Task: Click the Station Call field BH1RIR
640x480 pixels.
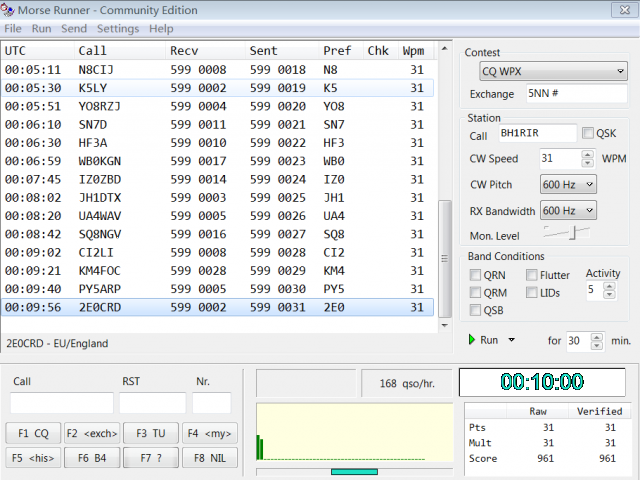Action: 538,133
